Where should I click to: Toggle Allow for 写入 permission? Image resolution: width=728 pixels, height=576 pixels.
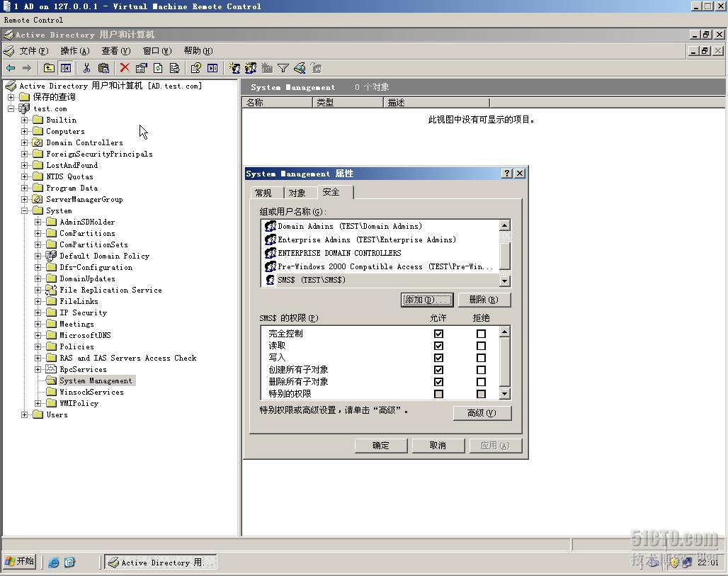[x=438, y=358]
